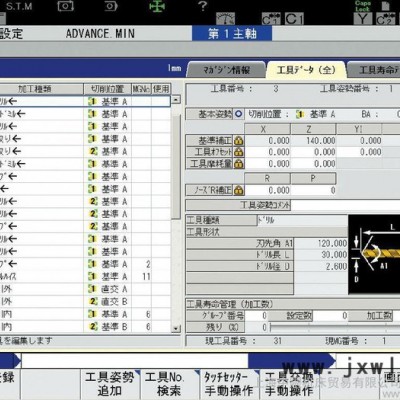Screen dimensions: 400x400
Task: Click the tool list scroll up arrow
Action: click(x=176, y=99)
